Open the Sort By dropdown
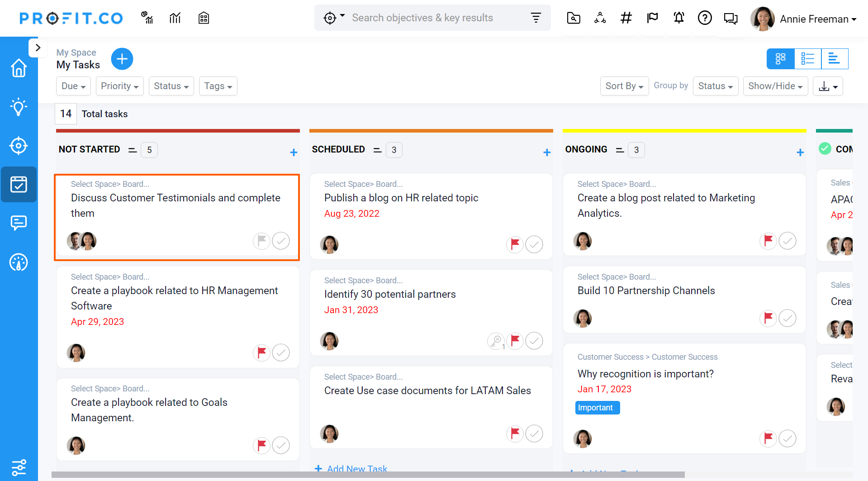The height and width of the screenshot is (481, 868). click(624, 86)
